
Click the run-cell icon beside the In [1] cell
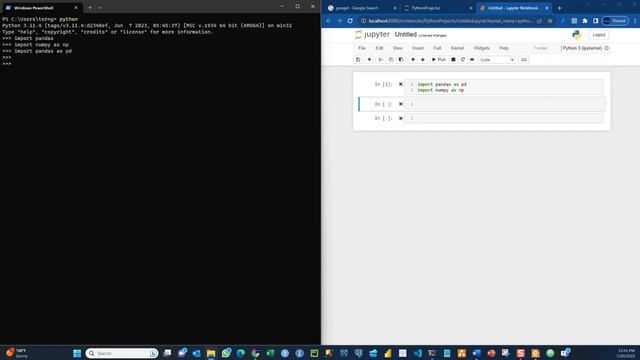pos(401,84)
